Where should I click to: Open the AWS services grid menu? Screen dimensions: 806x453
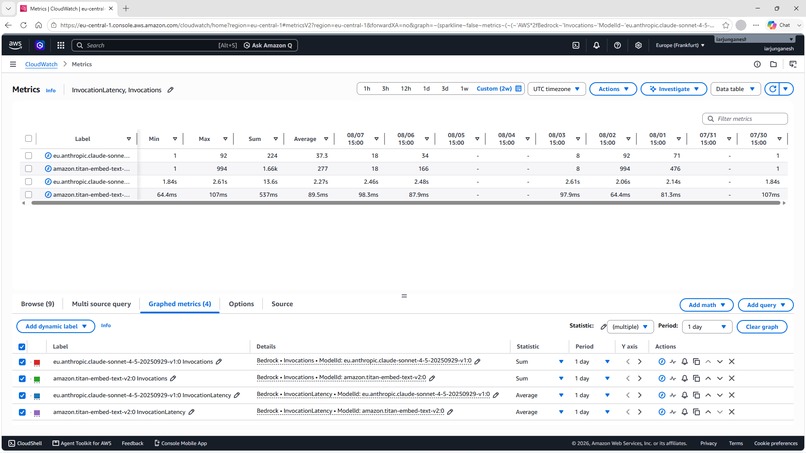point(61,45)
